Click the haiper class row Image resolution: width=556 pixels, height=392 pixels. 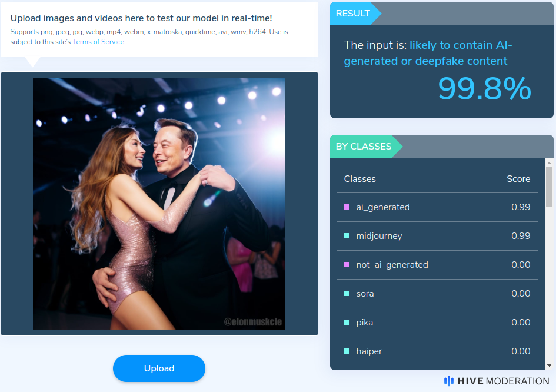tap(437, 351)
